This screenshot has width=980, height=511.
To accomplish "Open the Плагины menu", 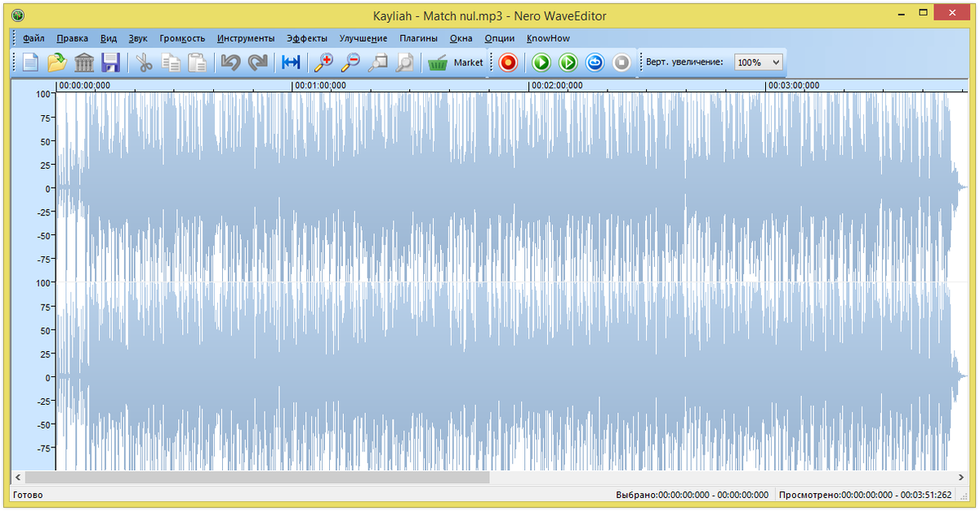I will (x=418, y=38).
